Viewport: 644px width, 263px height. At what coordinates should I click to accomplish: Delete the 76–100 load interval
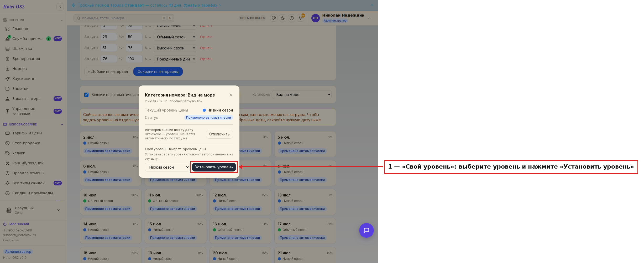click(206, 59)
